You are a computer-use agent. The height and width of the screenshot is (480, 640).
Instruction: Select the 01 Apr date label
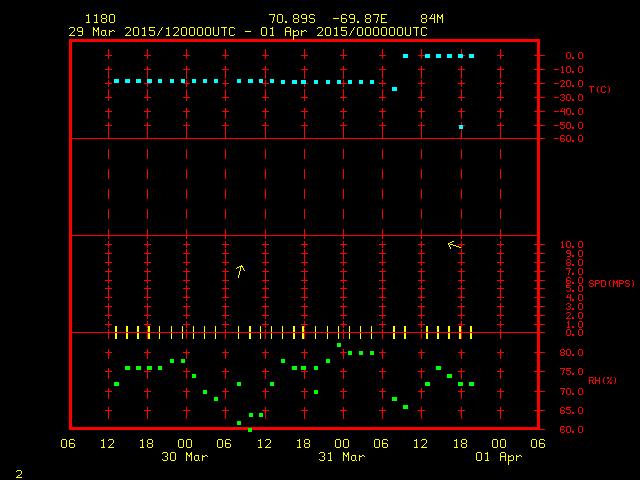pyautogui.click(x=498, y=457)
